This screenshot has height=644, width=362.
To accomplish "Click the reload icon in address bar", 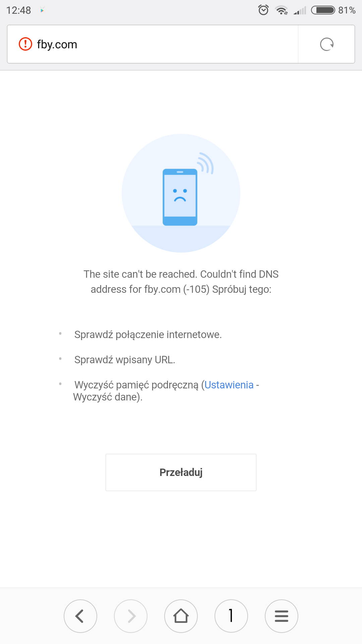I will tap(326, 44).
